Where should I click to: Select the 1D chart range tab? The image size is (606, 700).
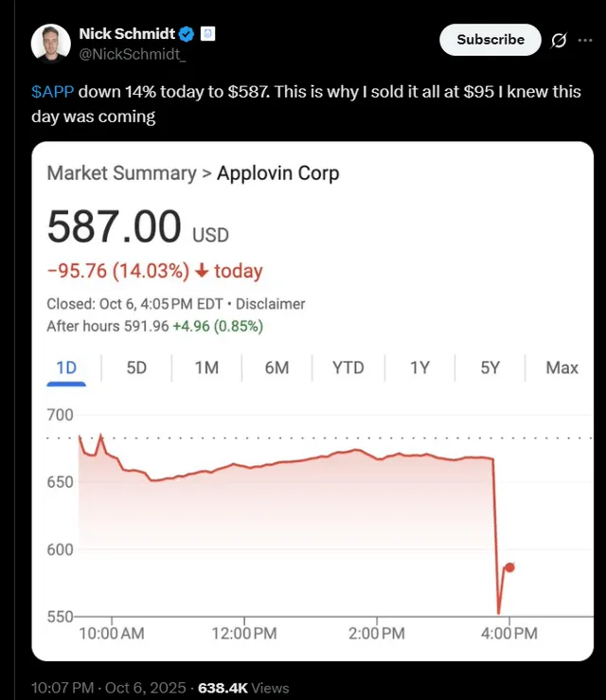[x=66, y=368]
